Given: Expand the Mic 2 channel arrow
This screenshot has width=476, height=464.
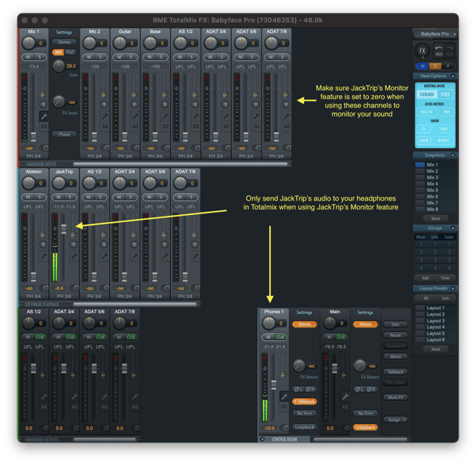Looking at the screenshot, I should coord(107,148).
